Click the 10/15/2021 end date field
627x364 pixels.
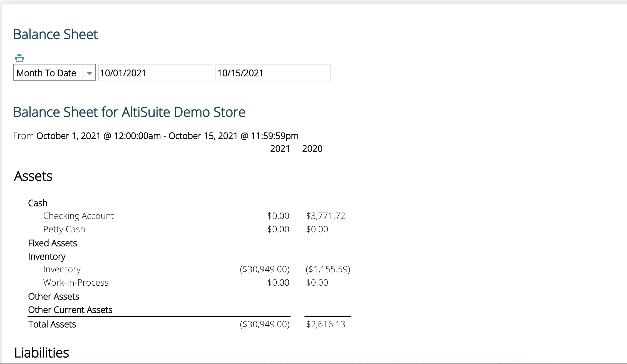pos(272,73)
